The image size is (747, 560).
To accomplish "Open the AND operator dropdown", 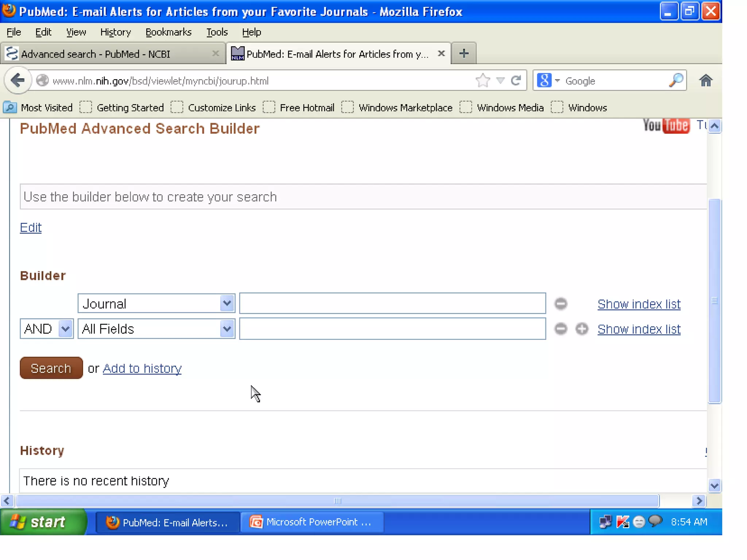I will (x=65, y=329).
